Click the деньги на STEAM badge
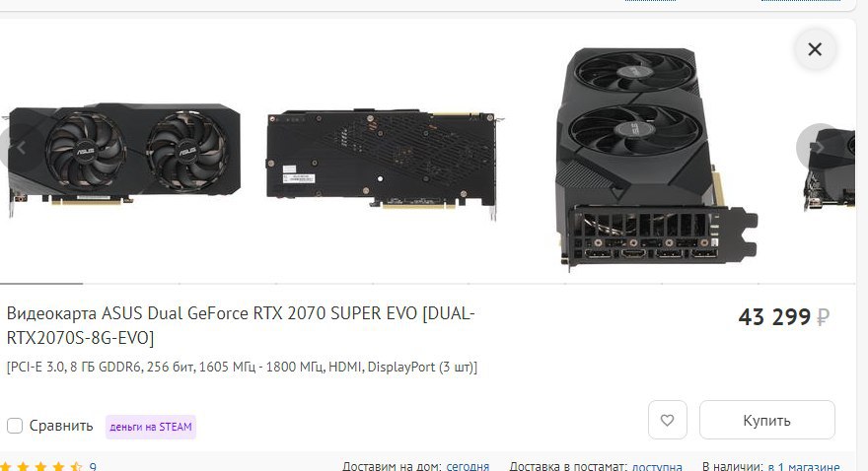 pos(151,427)
